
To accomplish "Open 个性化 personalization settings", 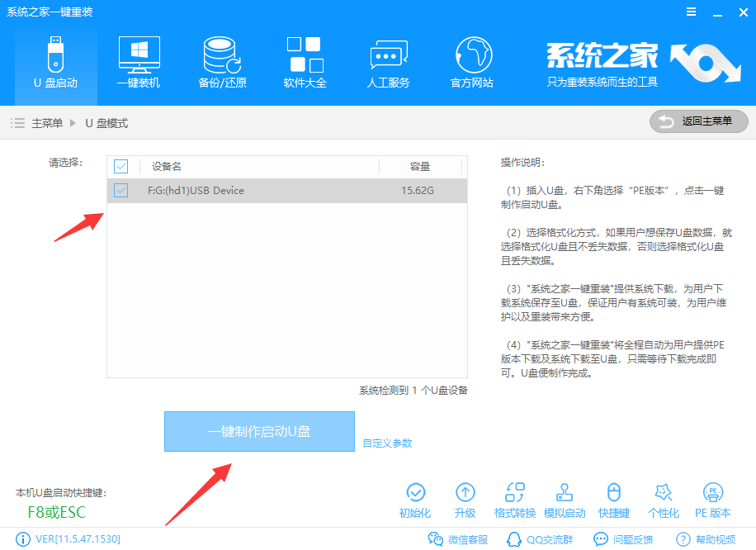I will (x=663, y=500).
